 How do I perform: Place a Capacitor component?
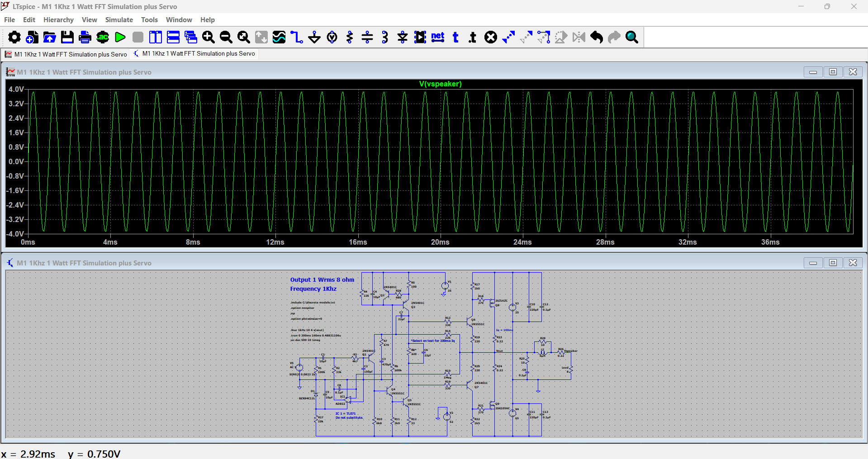367,37
